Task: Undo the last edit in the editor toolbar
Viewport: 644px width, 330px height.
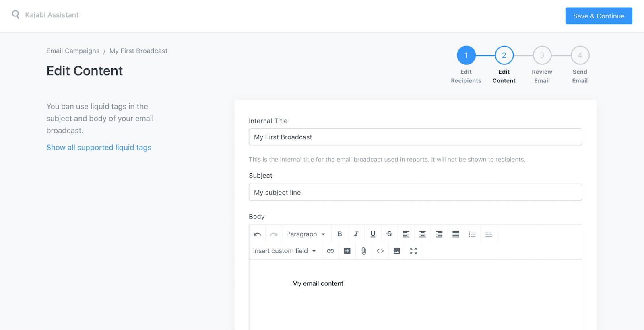Action: 257,234
